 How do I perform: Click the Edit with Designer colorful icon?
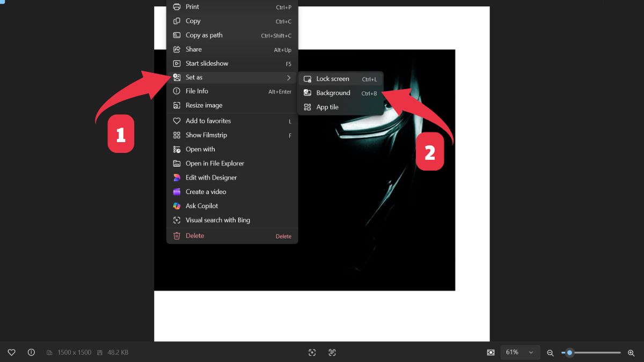click(177, 178)
